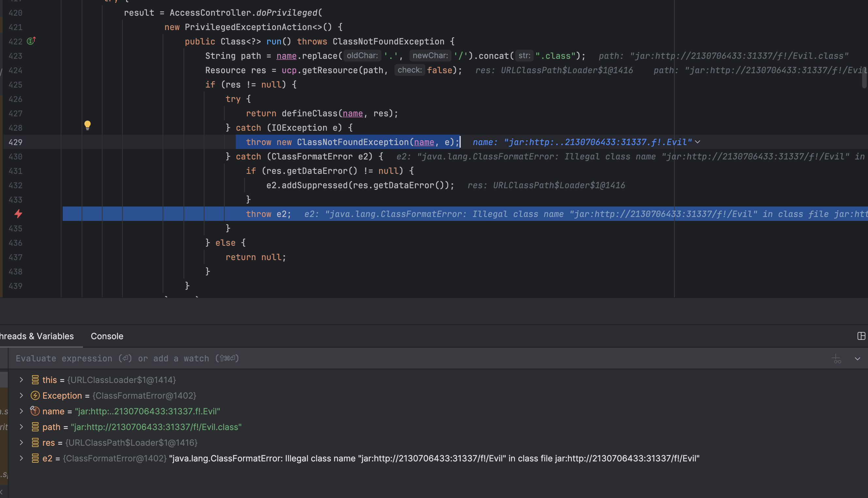Click the e2 ClassFormatError message text
The height and width of the screenshot is (498, 868).
point(434,458)
